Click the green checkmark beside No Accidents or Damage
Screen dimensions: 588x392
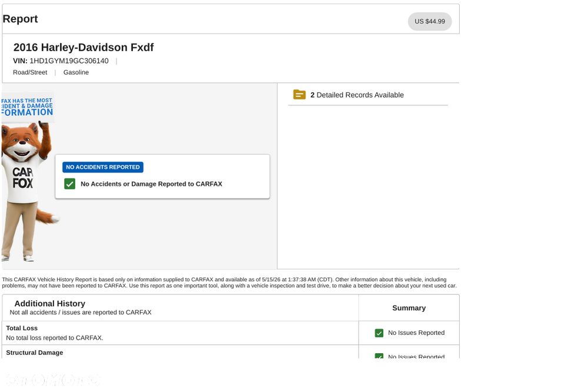point(70,184)
